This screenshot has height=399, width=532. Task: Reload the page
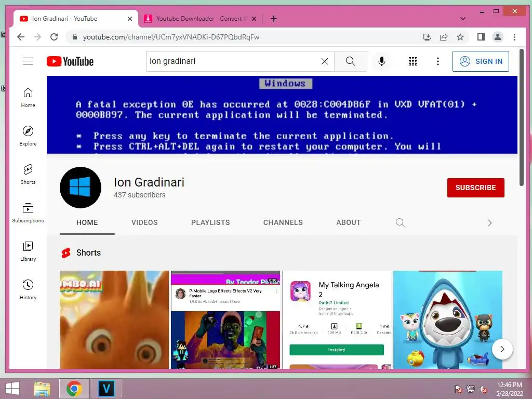point(54,37)
